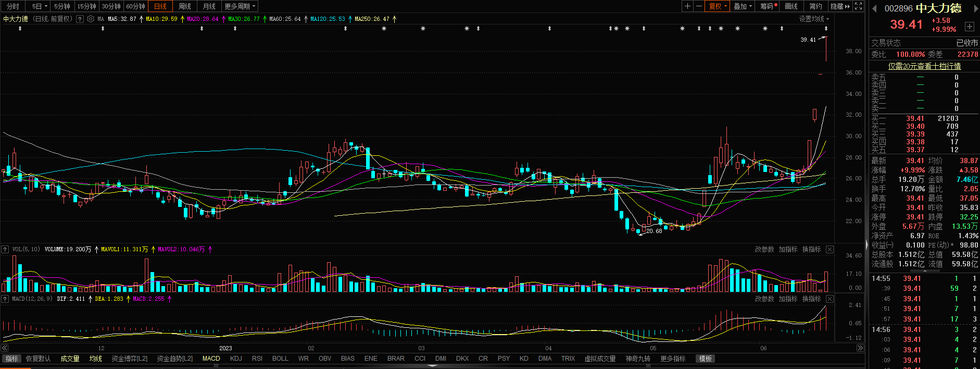980x369 pixels.
Task: Open MA settings via the gear icon
Action: (x=91, y=19)
